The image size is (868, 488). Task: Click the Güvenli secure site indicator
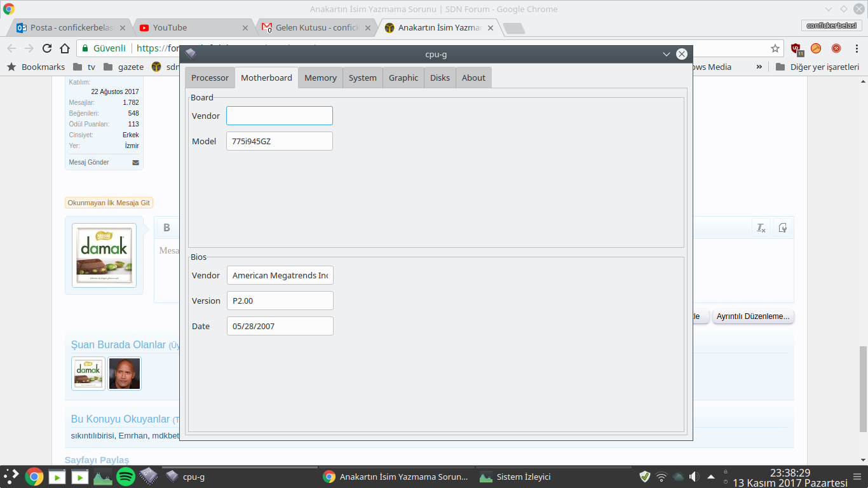(104, 48)
